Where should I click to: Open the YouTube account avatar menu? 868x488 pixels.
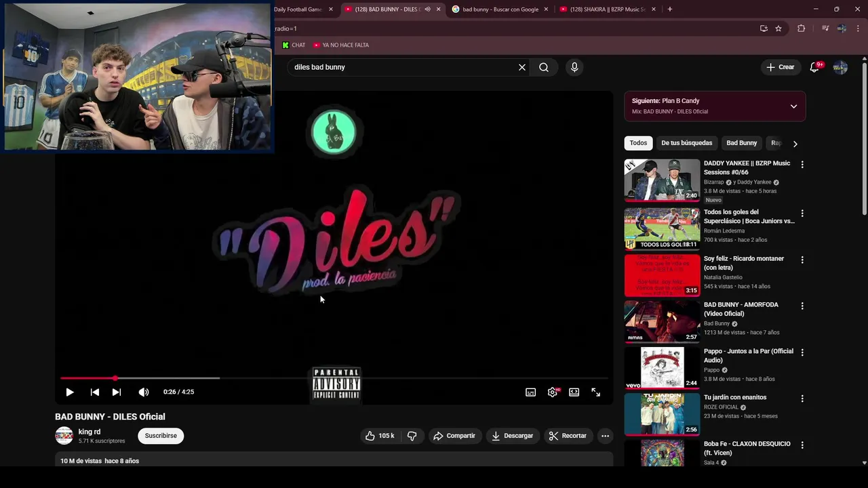[x=840, y=67]
